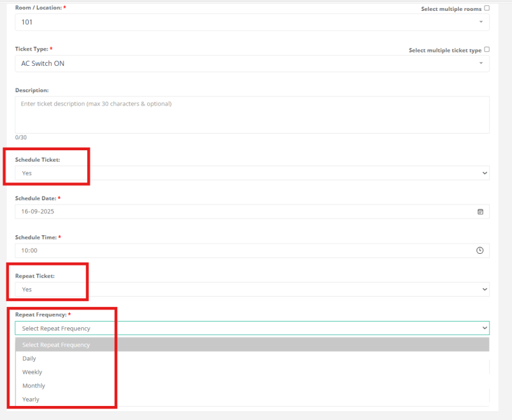Click the selected room value 101
512x420 pixels.
(27, 22)
